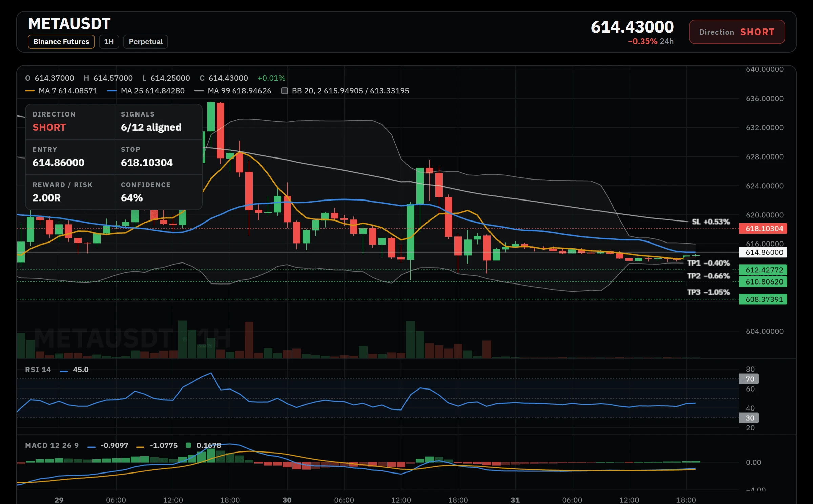Screen dimensions: 813x504
Task: Click the orange MA 7 legend line swatch
Action: (30, 91)
